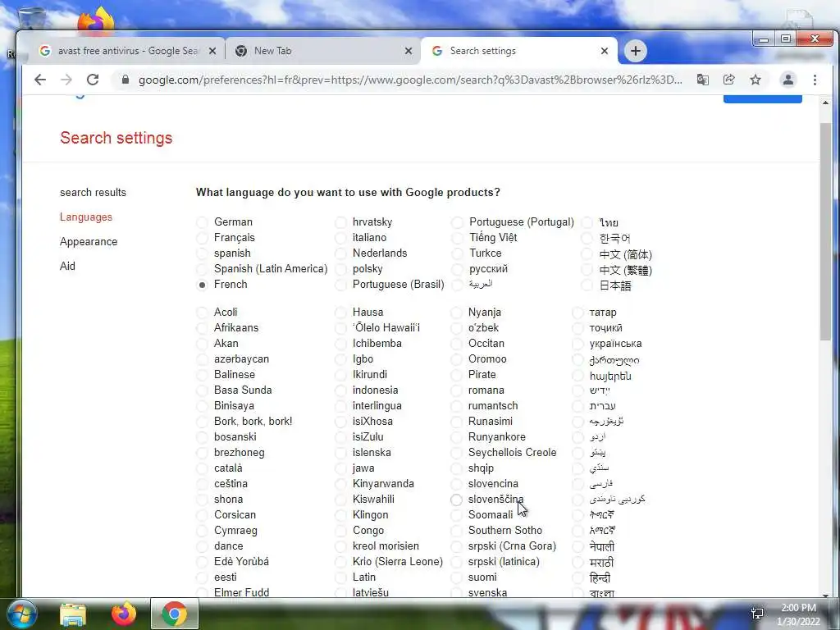Open Firefox desktop shortcut icon
Viewport: 840px width, 630px height.
click(x=96, y=21)
